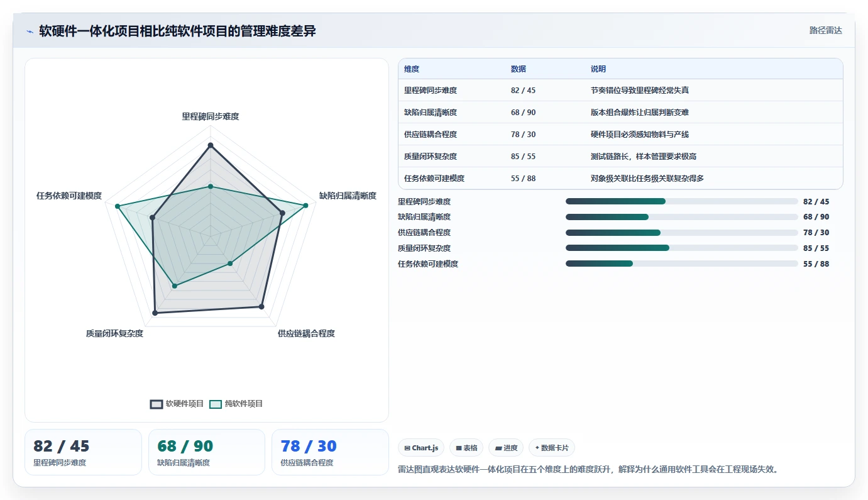Click teal data point on 缺陷归属清晰度 axis
868x500 pixels.
click(x=306, y=206)
